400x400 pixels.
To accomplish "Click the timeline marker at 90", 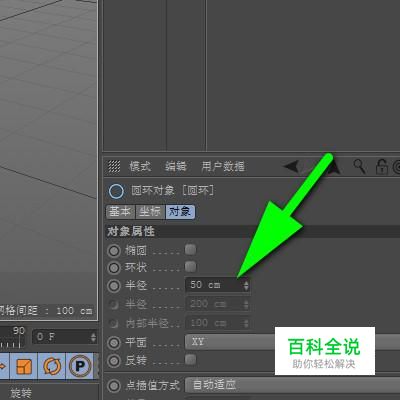I will (19, 331).
